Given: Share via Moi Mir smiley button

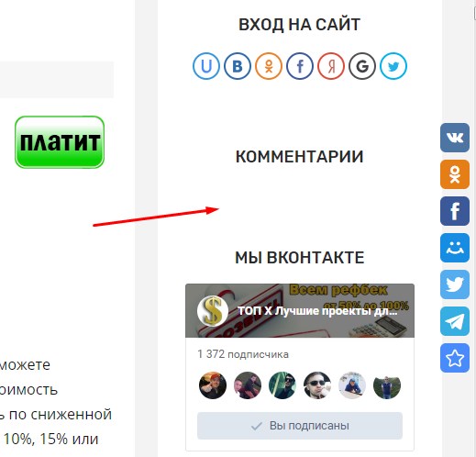Looking at the screenshot, I should click(x=455, y=248).
